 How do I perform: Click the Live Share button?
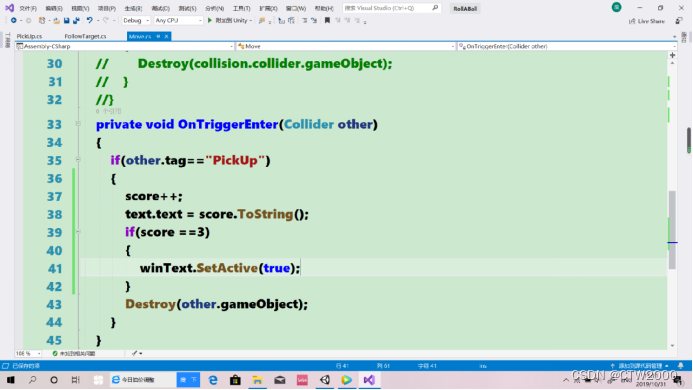click(647, 21)
